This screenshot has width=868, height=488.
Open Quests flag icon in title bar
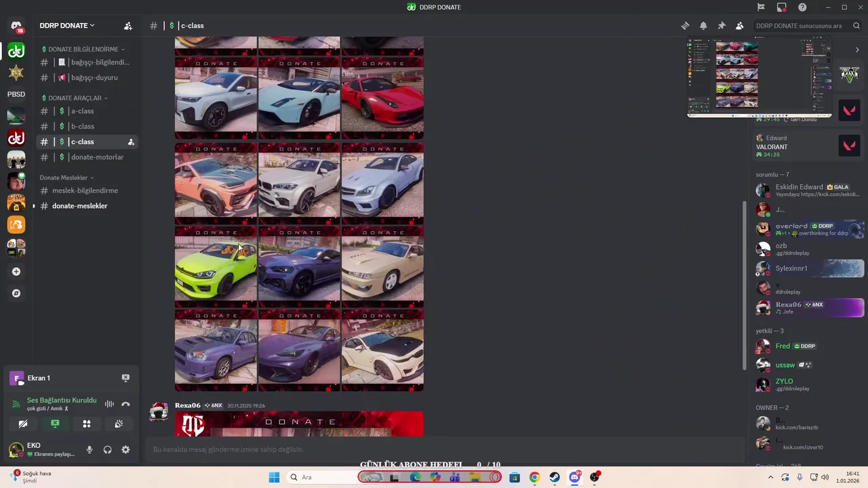pyautogui.click(x=761, y=7)
